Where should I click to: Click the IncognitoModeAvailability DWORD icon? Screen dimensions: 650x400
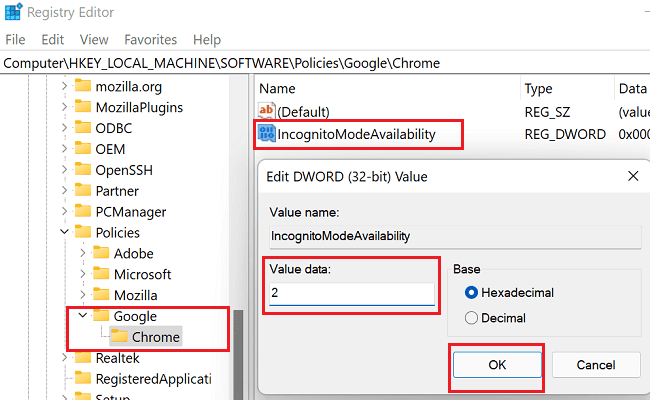[x=266, y=133]
